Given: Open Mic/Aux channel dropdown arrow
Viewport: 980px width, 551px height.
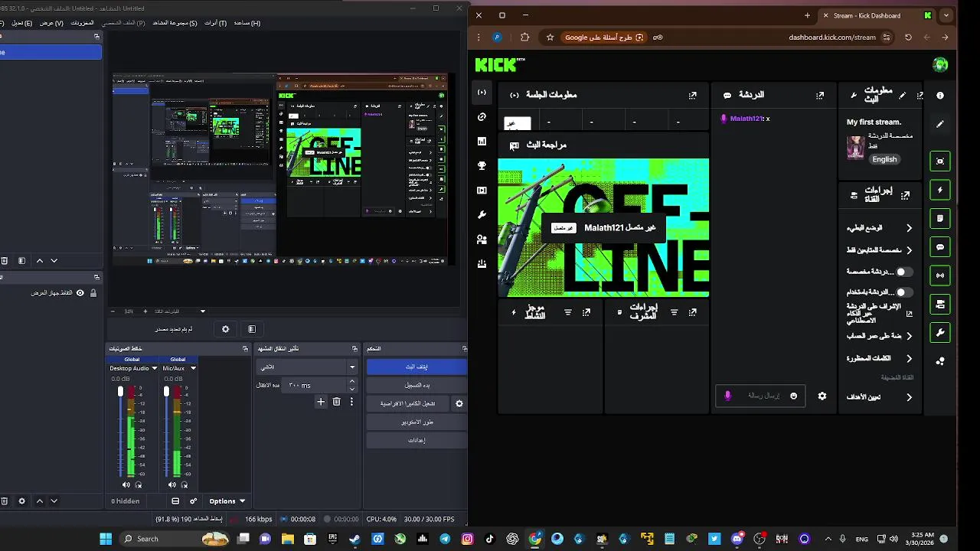Looking at the screenshot, I should (193, 368).
